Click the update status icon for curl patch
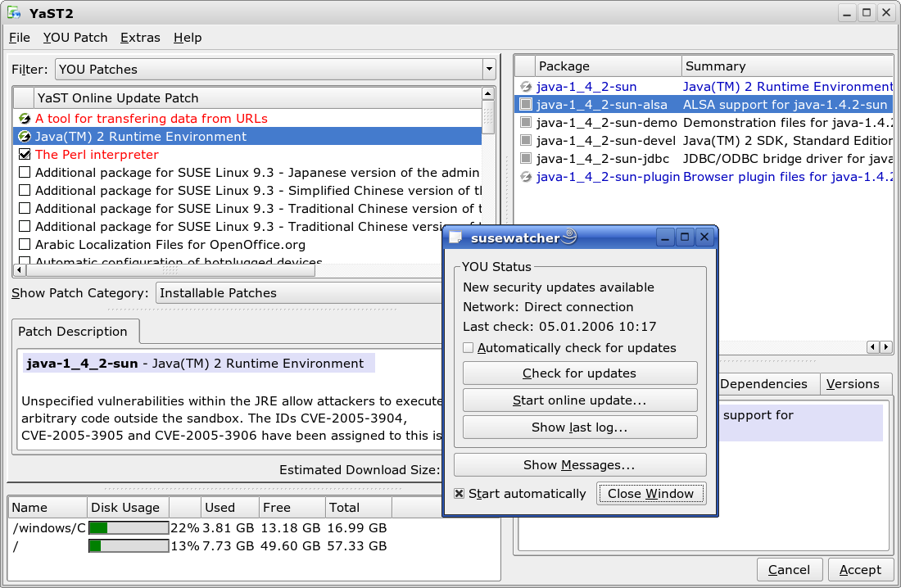901x588 pixels. tap(24, 119)
